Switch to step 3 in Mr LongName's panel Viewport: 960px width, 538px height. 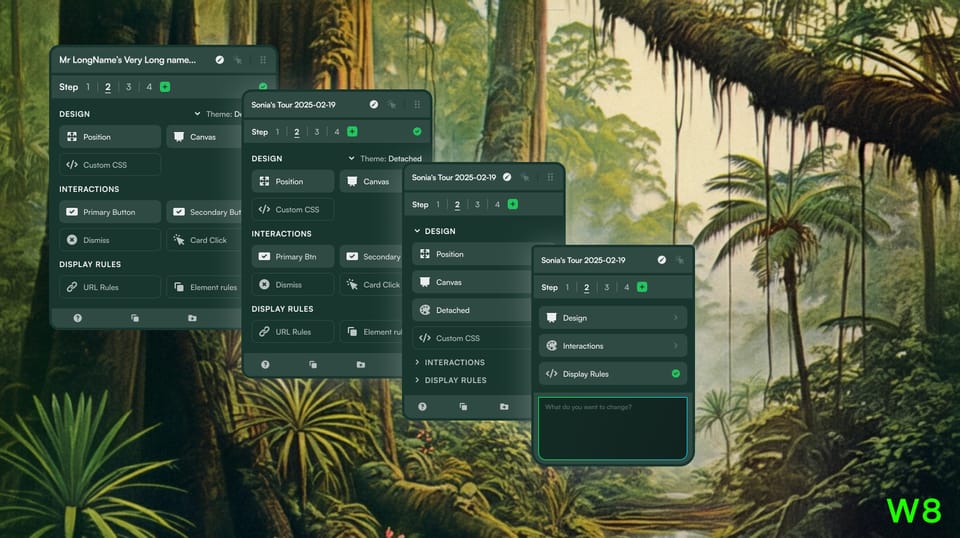(x=129, y=87)
